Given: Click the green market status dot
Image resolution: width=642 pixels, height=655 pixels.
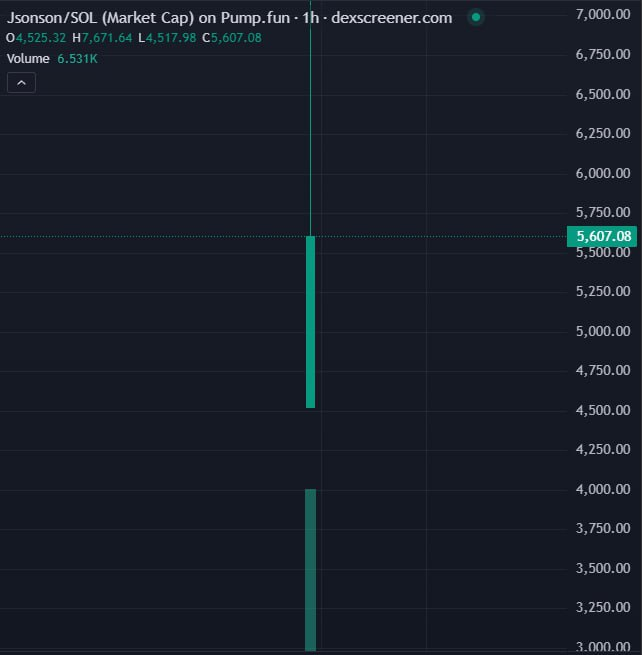Looking at the screenshot, I should pos(475,18).
